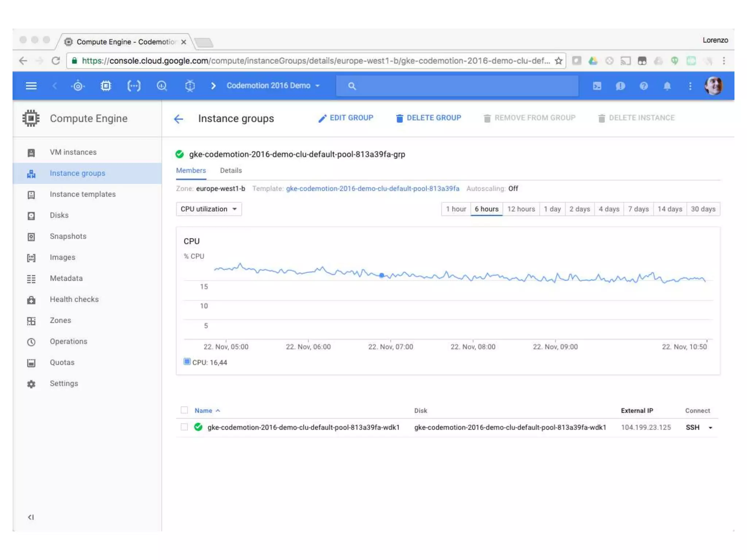Toggle the CPU legend checkbox under chart
747x560 pixels.
tap(187, 362)
